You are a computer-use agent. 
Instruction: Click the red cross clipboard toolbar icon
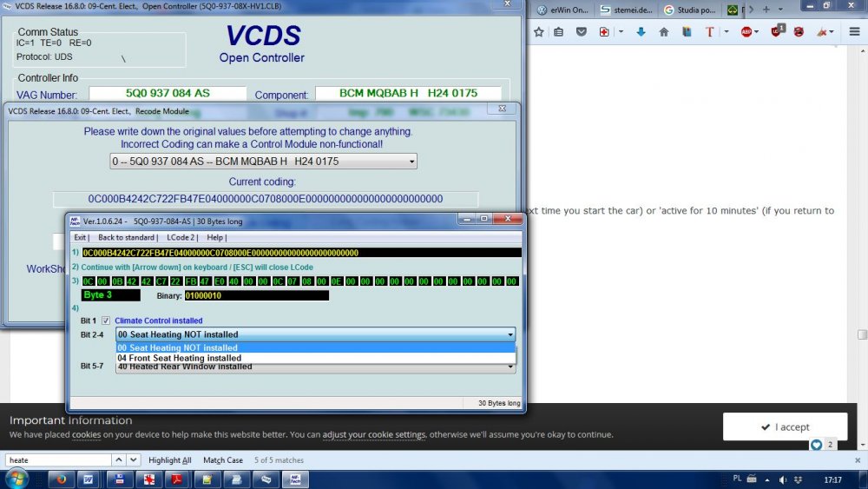(x=604, y=32)
